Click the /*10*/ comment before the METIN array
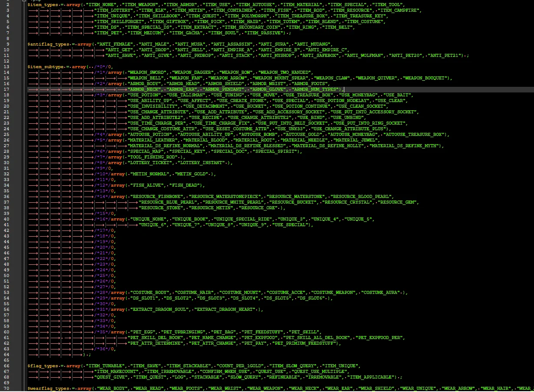This screenshot has height=392, width=534. [102, 174]
